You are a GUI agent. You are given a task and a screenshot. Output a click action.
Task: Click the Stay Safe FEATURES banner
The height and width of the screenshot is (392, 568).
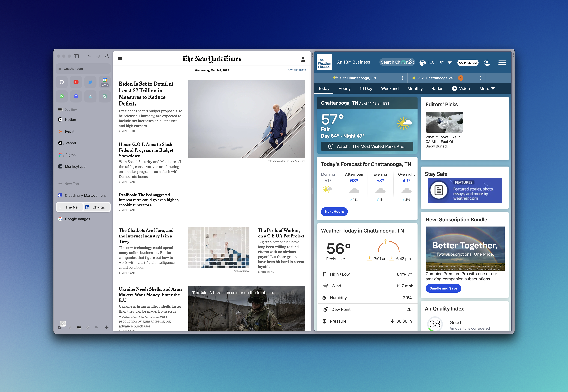point(465,190)
